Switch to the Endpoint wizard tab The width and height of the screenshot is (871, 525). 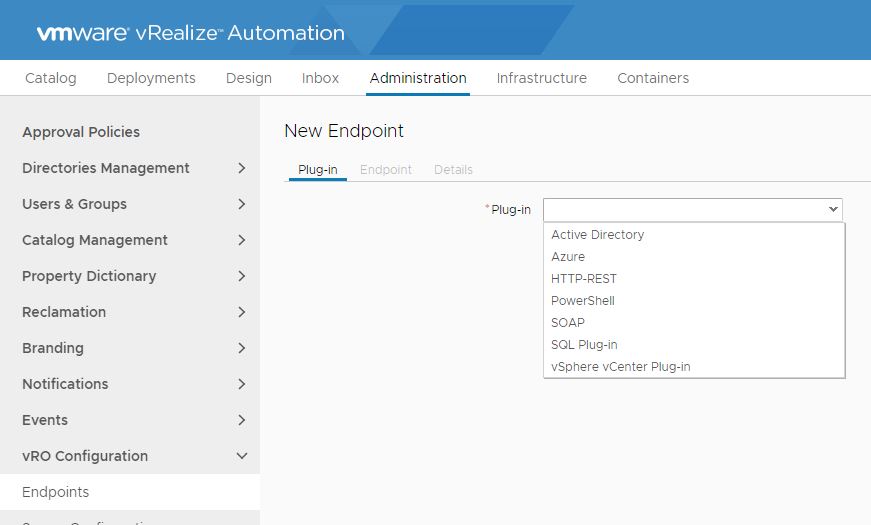[386, 169]
